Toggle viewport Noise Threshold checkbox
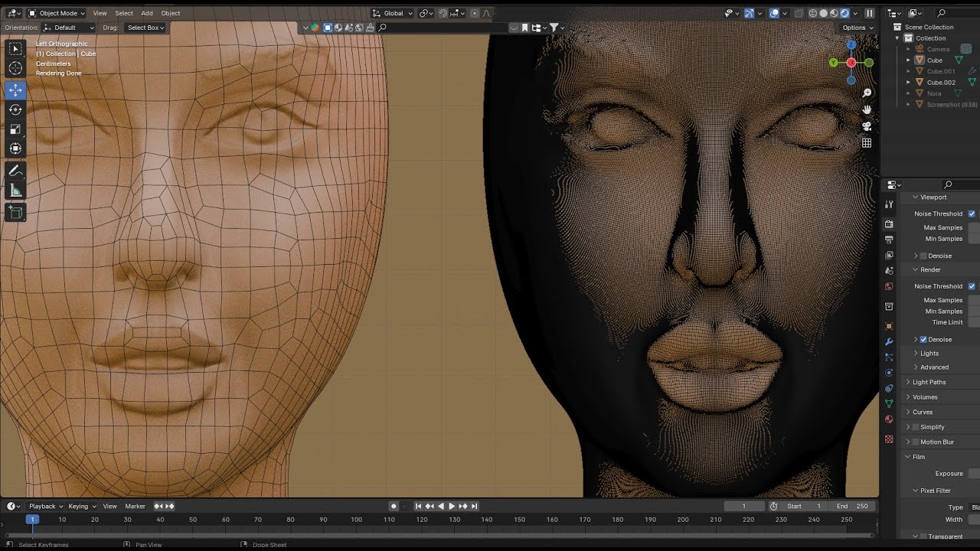The height and width of the screenshot is (551, 980). pyautogui.click(x=972, y=214)
